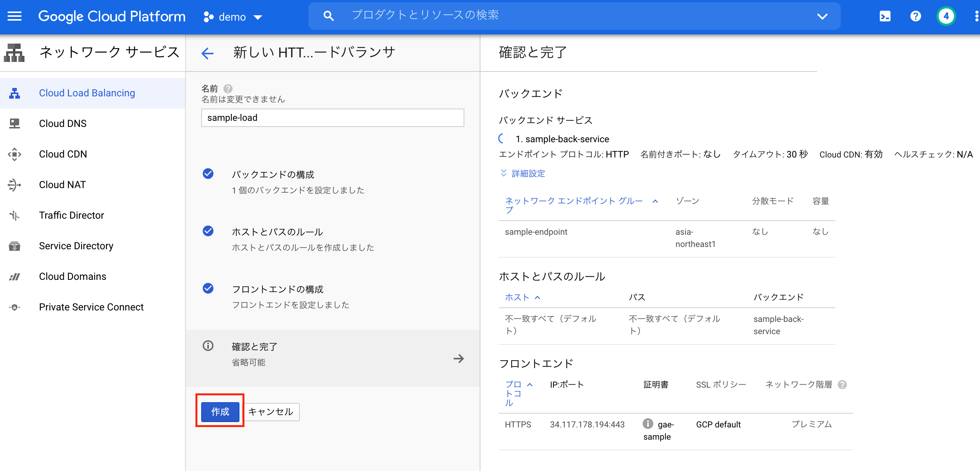Click the info icon next to gae-sample certificate
980x471 pixels.
[648, 424]
